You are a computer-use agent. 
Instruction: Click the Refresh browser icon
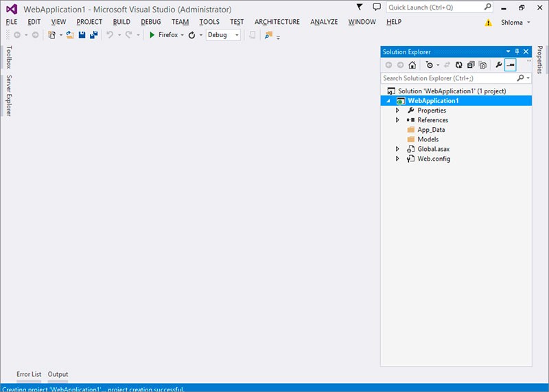[x=191, y=35]
